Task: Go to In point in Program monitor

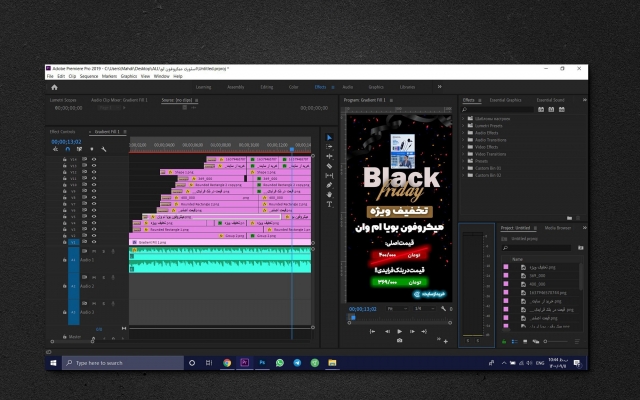Action: click(372, 331)
